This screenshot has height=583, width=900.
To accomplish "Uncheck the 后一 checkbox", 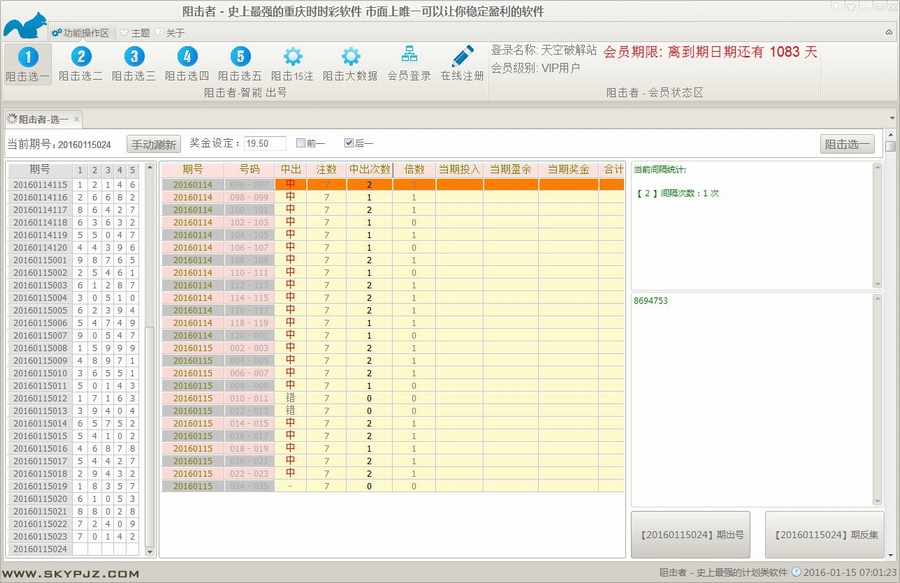I will 349,143.
